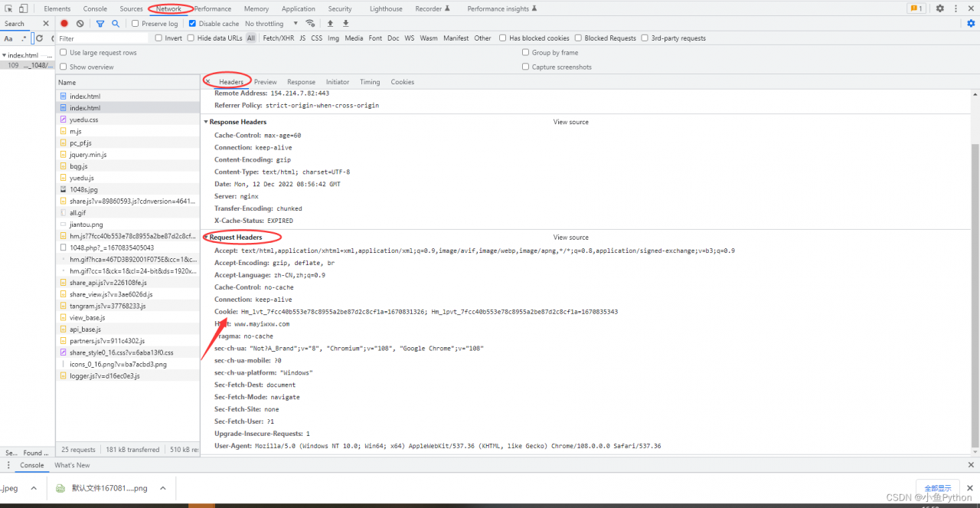Uncheck the Disable cache checkbox

click(x=193, y=24)
